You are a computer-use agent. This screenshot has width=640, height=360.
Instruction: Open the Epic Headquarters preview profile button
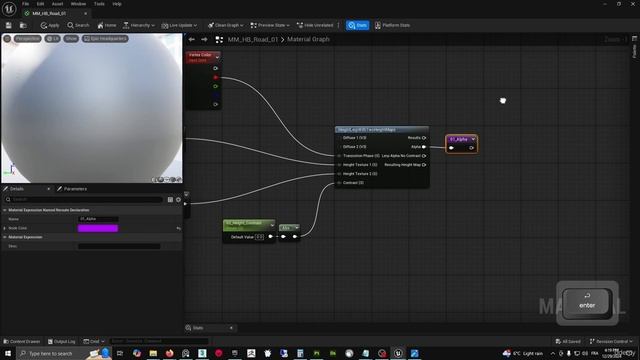(105, 38)
